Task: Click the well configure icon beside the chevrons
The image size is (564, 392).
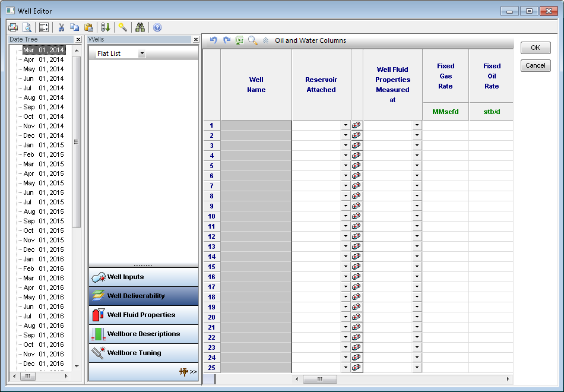Action: pos(183,372)
